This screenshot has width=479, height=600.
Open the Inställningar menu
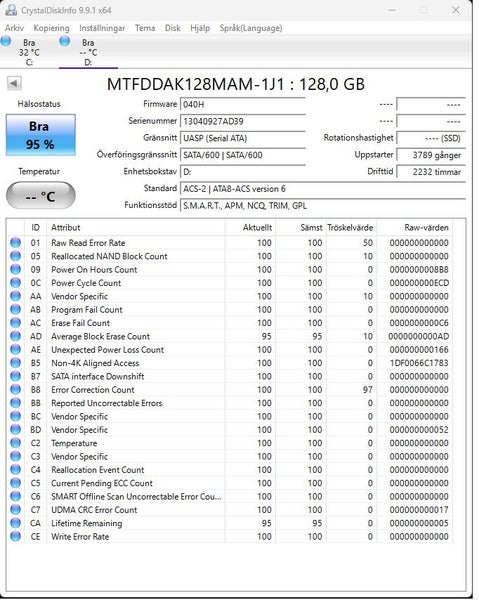[x=102, y=28]
